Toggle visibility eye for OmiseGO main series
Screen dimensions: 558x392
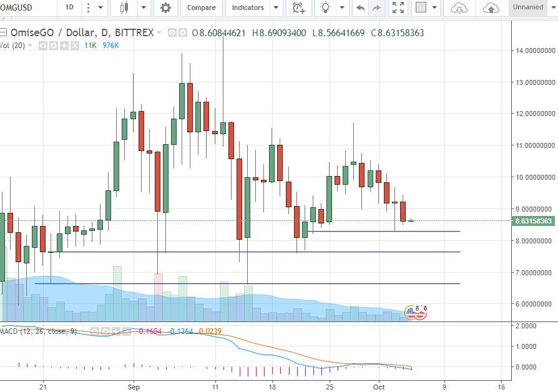172,33
